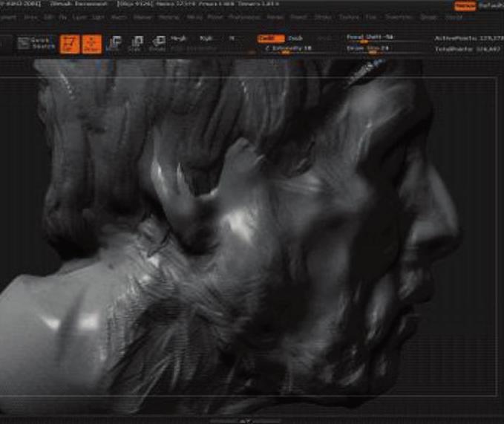Click the orange Menus button
504x424 pixels.
[465, 6]
